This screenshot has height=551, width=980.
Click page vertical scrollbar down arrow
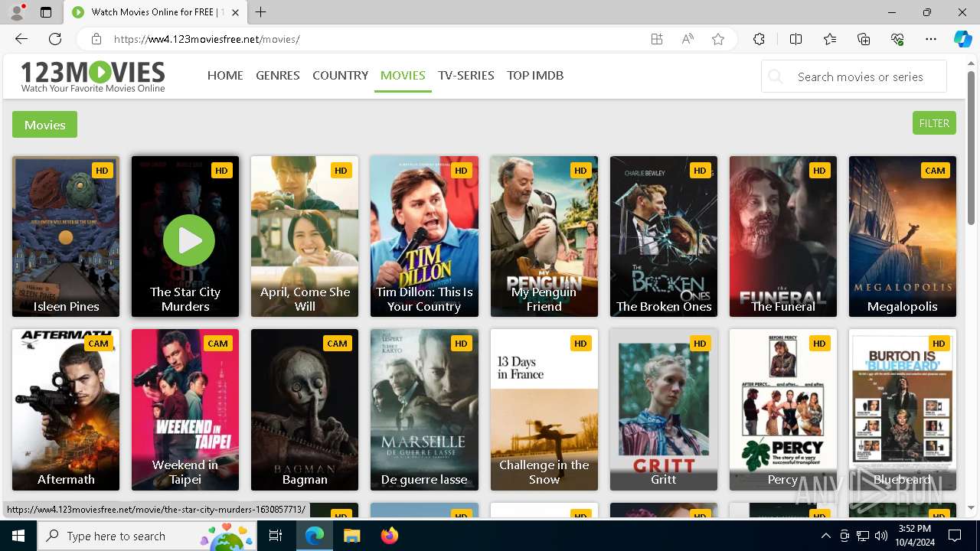pos(972,507)
